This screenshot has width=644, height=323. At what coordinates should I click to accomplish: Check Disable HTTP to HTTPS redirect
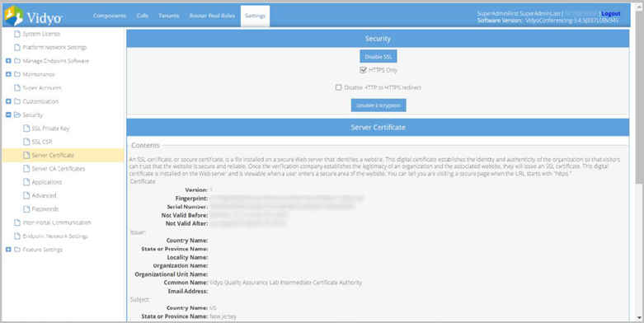pyautogui.click(x=338, y=87)
